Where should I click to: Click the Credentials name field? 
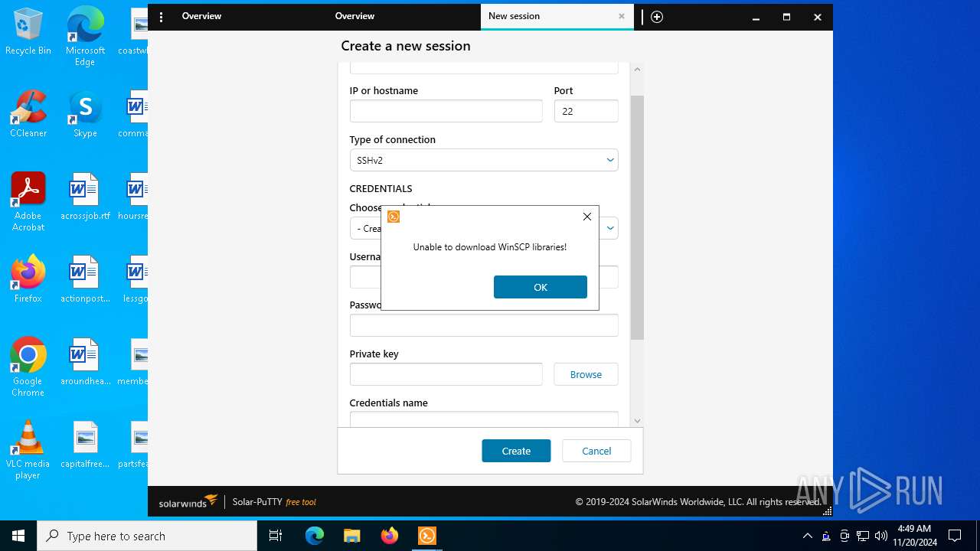tap(484, 419)
